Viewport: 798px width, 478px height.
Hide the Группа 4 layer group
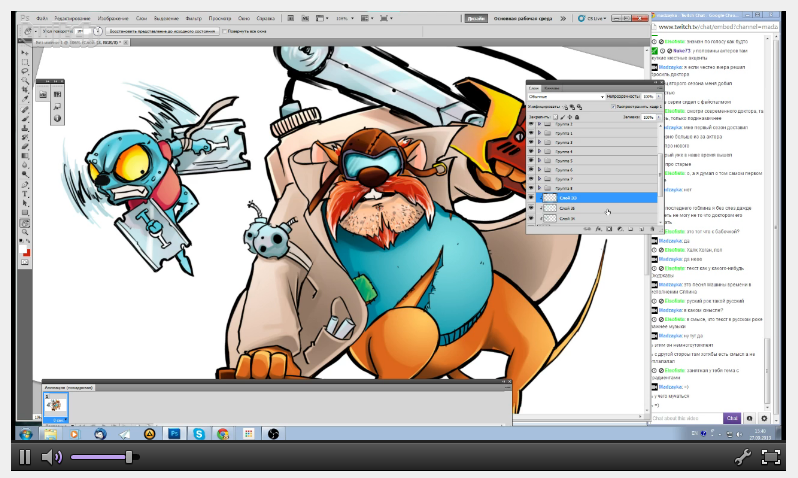531,151
